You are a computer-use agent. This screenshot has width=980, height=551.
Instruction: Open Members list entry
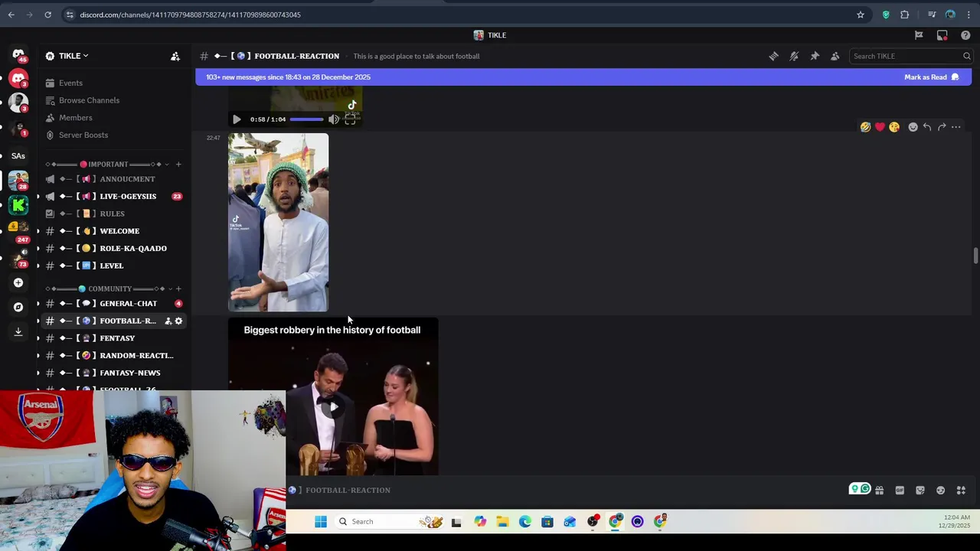click(x=113, y=118)
